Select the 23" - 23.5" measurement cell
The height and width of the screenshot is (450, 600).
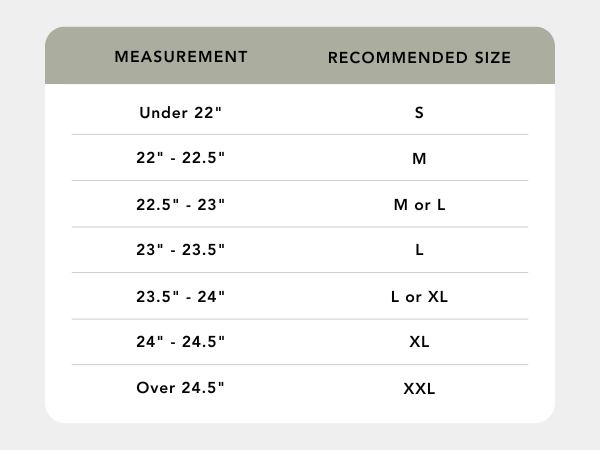pyautogui.click(x=181, y=250)
